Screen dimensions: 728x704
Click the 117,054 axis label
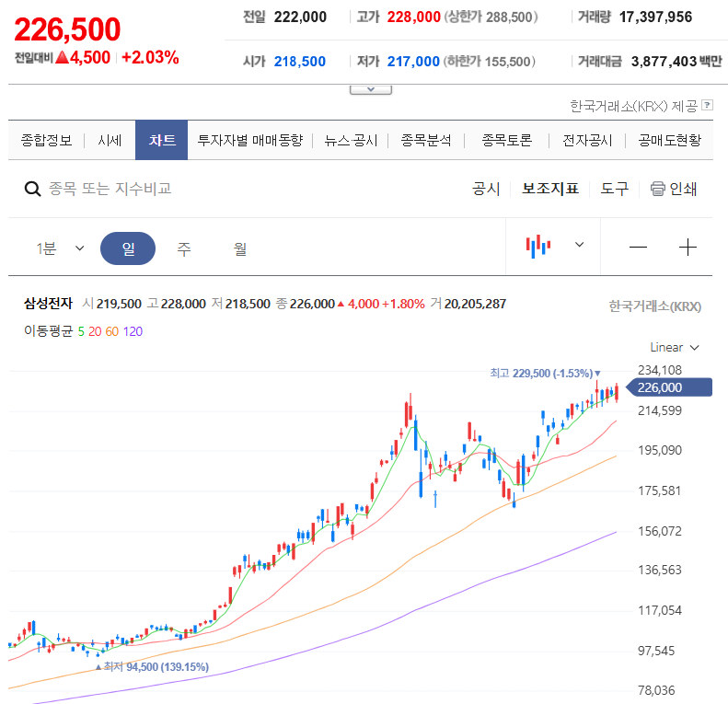point(659,610)
